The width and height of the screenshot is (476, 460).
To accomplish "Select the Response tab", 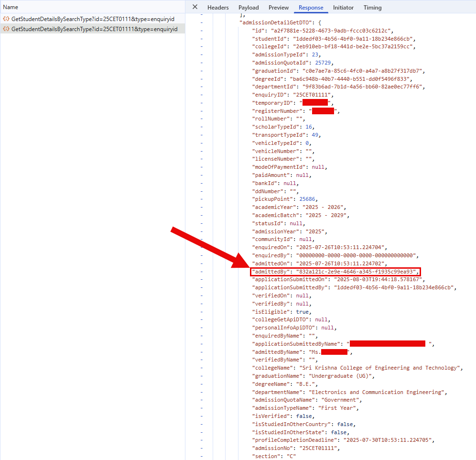I will click(311, 8).
